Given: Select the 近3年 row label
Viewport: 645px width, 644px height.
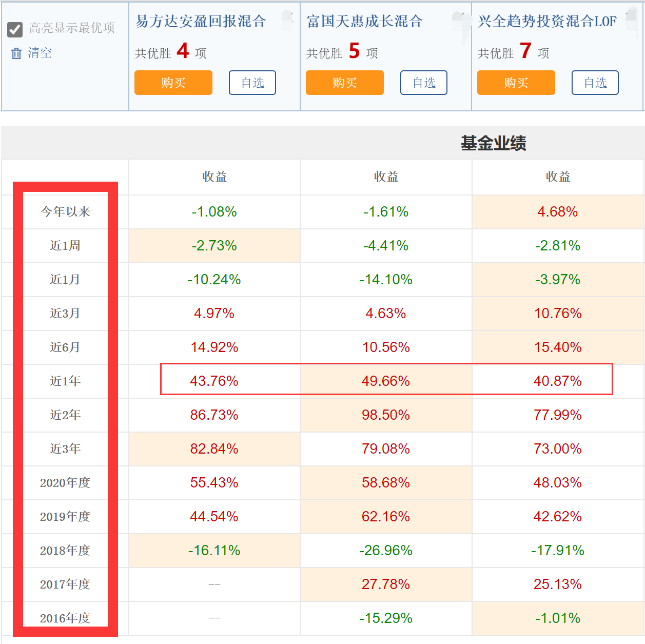Looking at the screenshot, I should pos(65,449).
